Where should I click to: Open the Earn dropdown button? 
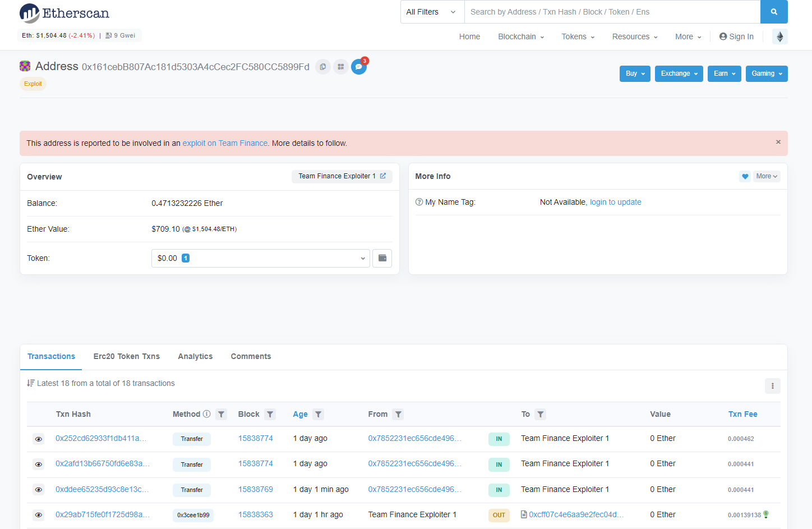pyautogui.click(x=725, y=73)
